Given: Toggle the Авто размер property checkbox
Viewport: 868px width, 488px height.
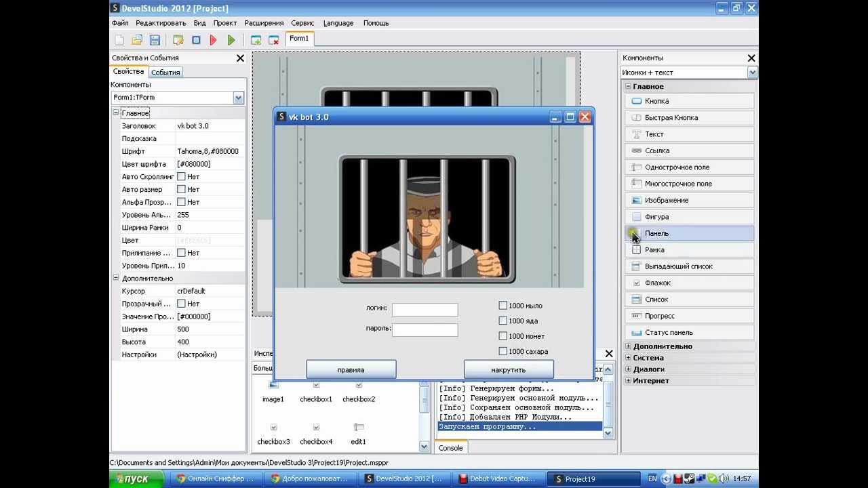Looking at the screenshot, I should pyautogui.click(x=181, y=190).
